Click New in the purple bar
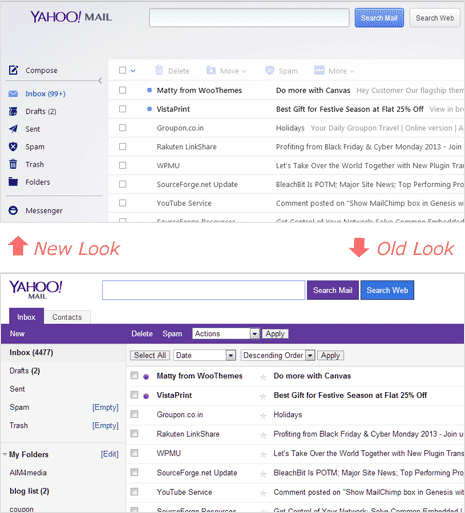Screen dimensions: 465x513 17,334
